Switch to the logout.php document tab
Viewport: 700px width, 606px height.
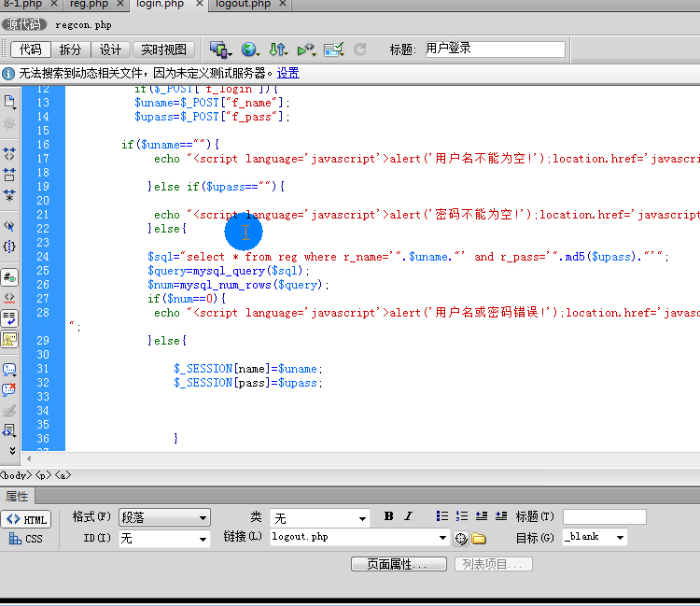click(x=243, y=5)
